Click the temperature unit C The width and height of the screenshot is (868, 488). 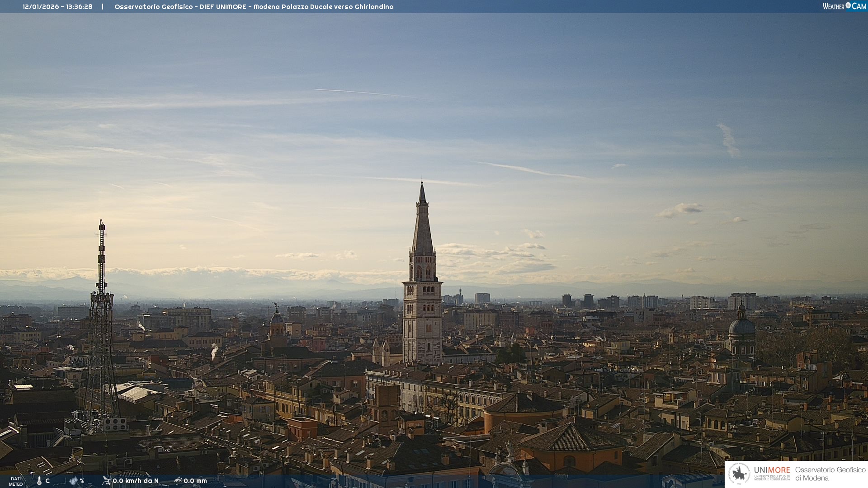coord(47,481)
